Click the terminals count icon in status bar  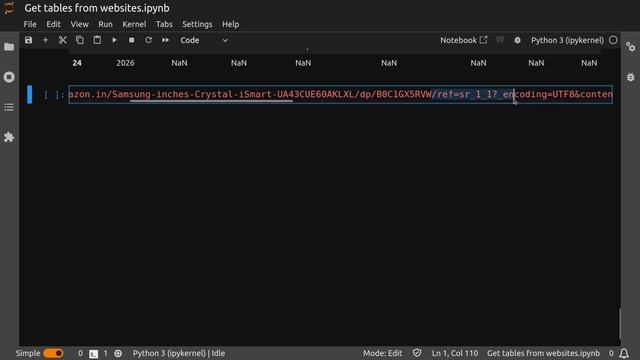(x=93, y=353)
